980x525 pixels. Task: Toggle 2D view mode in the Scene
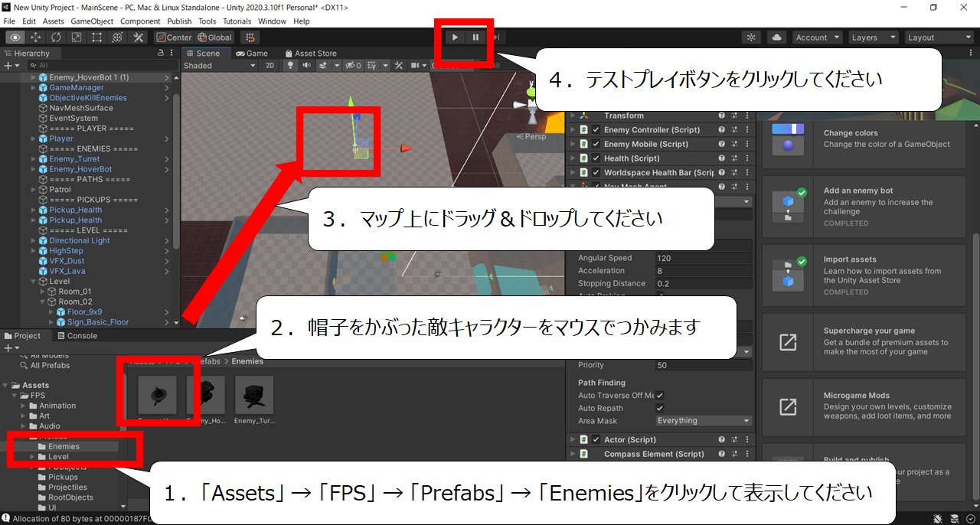269,66
